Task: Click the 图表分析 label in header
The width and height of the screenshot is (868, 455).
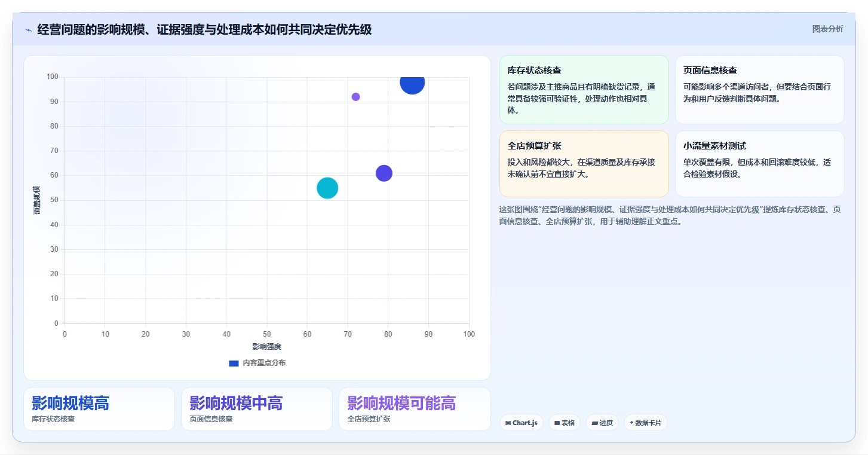Action: tap(827, 29)
